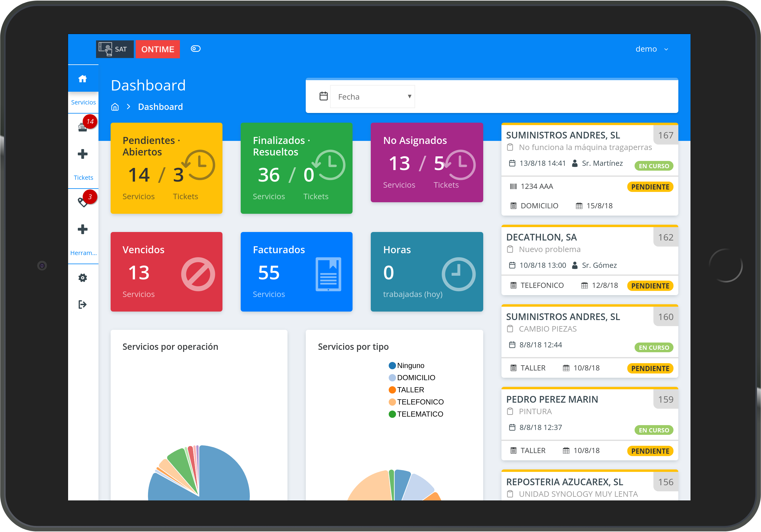Click the logout icon in sidebar
This screenshot has height=532, width=761.
[83, 305]
